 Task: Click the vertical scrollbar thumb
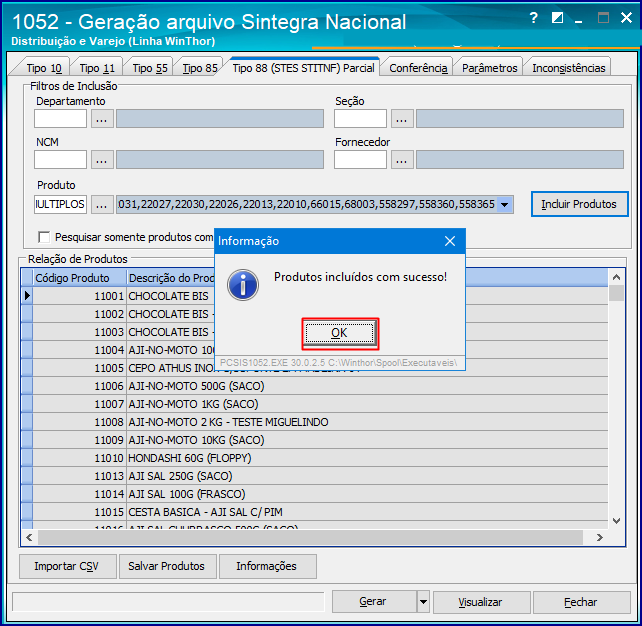click(x=616, y=293)
